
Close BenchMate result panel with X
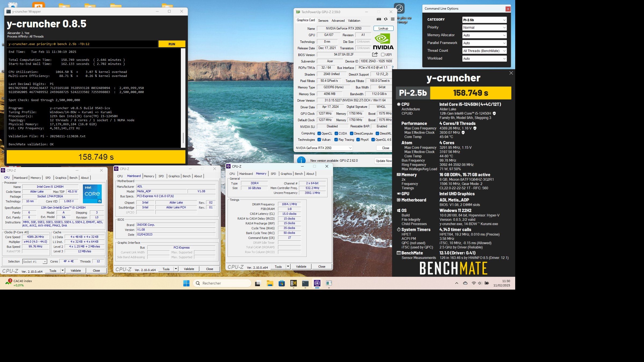pyautogui.click(x=511, y=73)
